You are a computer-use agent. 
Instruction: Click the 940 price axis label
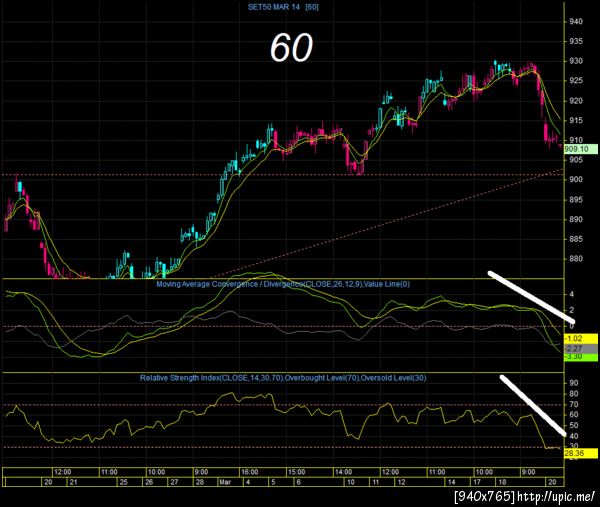click(576, 21)
